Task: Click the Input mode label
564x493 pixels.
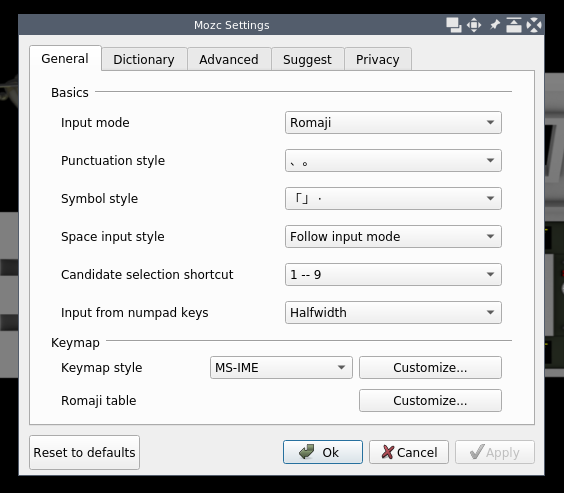Action: (x=95, y=123)
